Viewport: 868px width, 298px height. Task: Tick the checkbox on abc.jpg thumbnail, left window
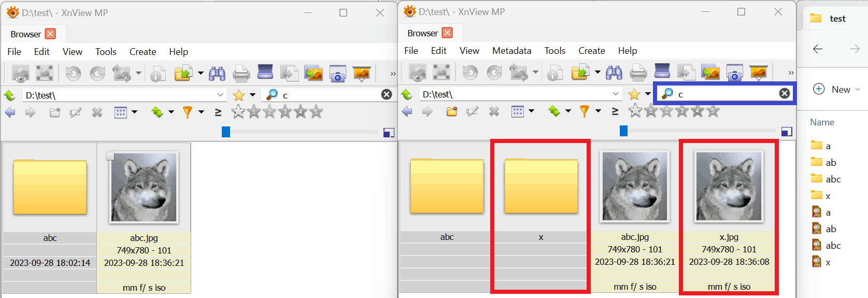pyautogui.click(x=110, y=156)
